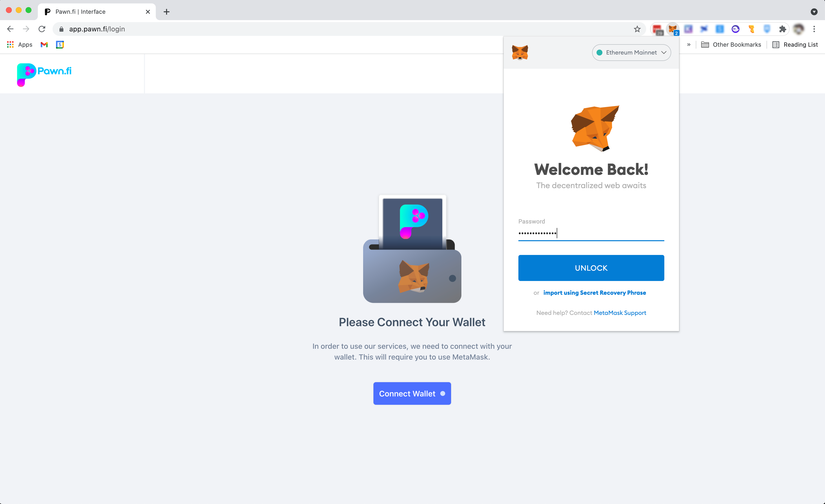The height and width of the screenshot is (504, 825).
Task: Click the Pawn.fi logo in header
Action: click(44, 74)
